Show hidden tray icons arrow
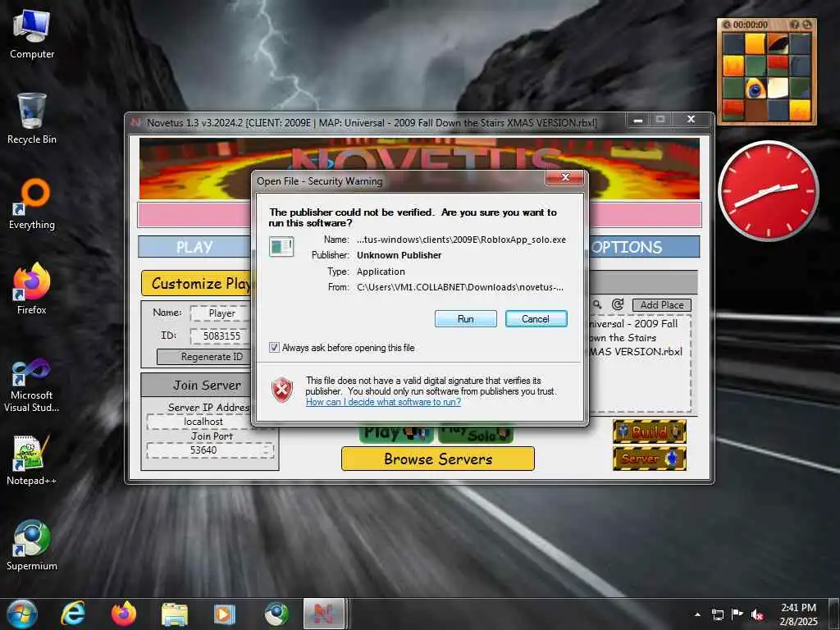The height and width of the screenshot is (630, 840). (697, 614)
